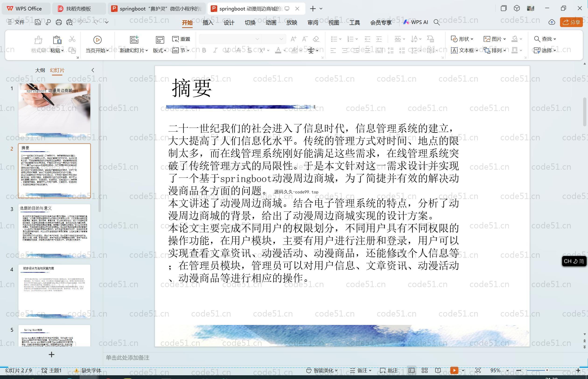Switch to Slide Sorter view icon
Image resolution: width=588 pixels, height=379 pixels.
pos(425,370)
